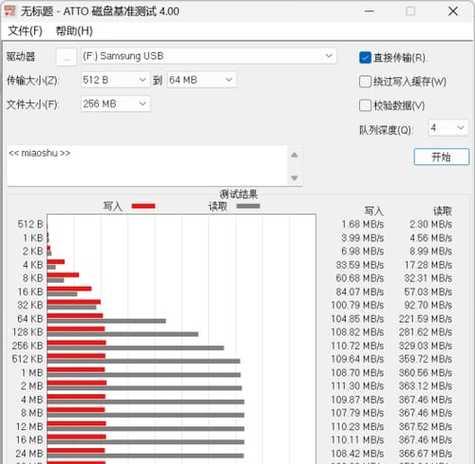
Task: Enable the 校验数据(V) checkbox
Action: pos(365,106)
